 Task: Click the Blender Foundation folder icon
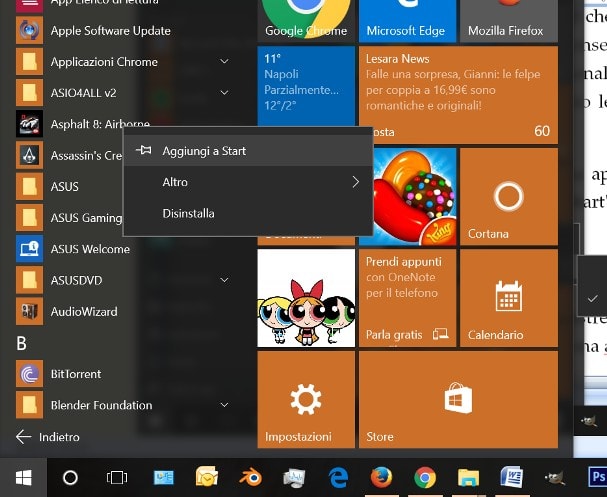coord(29,405)
